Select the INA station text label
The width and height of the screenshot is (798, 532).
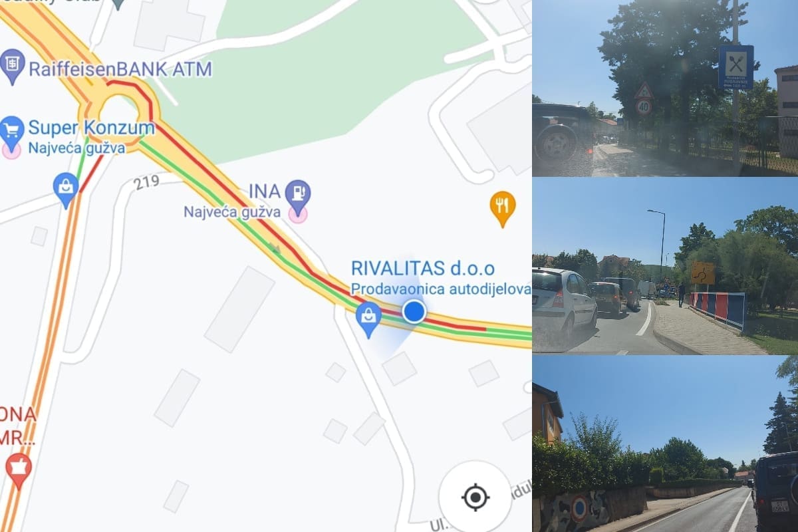pyautogui.click(x=265, y=192)
